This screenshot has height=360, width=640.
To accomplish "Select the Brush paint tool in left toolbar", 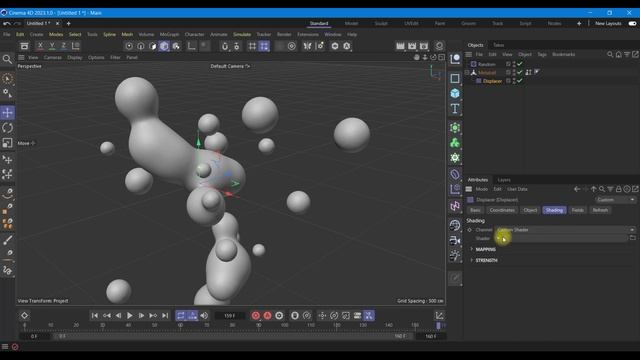I will click(7, 240).
